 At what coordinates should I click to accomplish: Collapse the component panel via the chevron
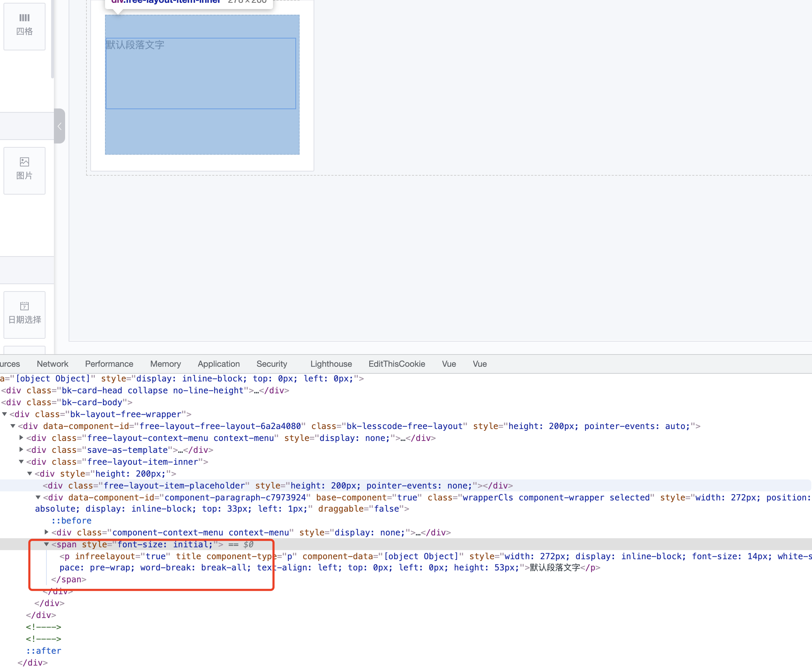[59, 126]
